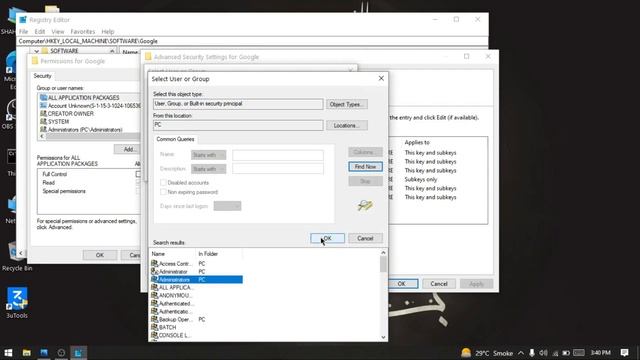
Task: Select ANONYMOU... row in search results
Action: [x=197, y=296]
